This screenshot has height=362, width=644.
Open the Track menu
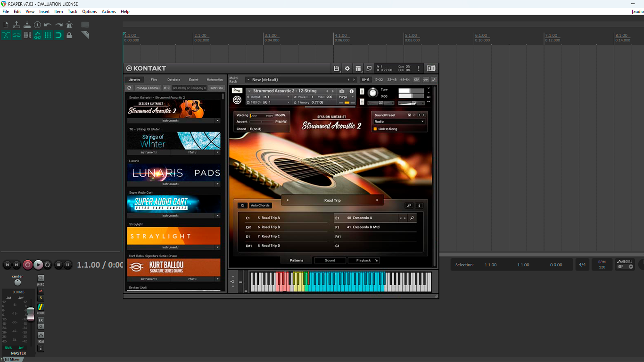(x=73, y=11)
